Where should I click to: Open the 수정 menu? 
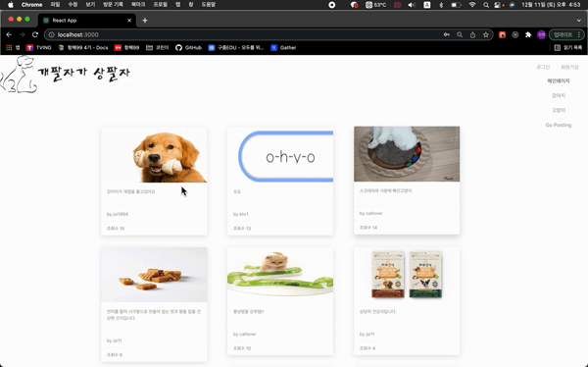click(73, 5)
